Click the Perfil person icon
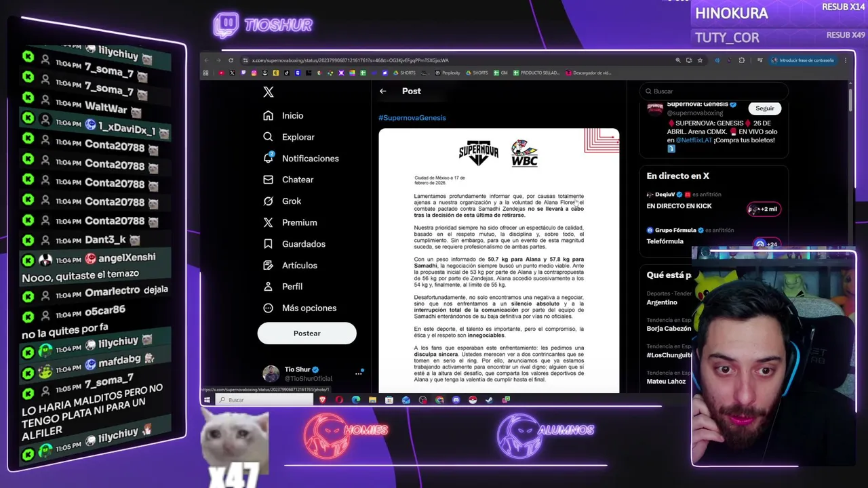 point(269,287)
